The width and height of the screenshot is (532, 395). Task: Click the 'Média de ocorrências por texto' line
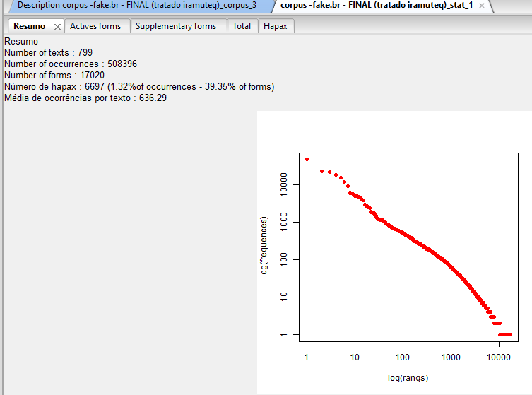click(x=85, y=98)
